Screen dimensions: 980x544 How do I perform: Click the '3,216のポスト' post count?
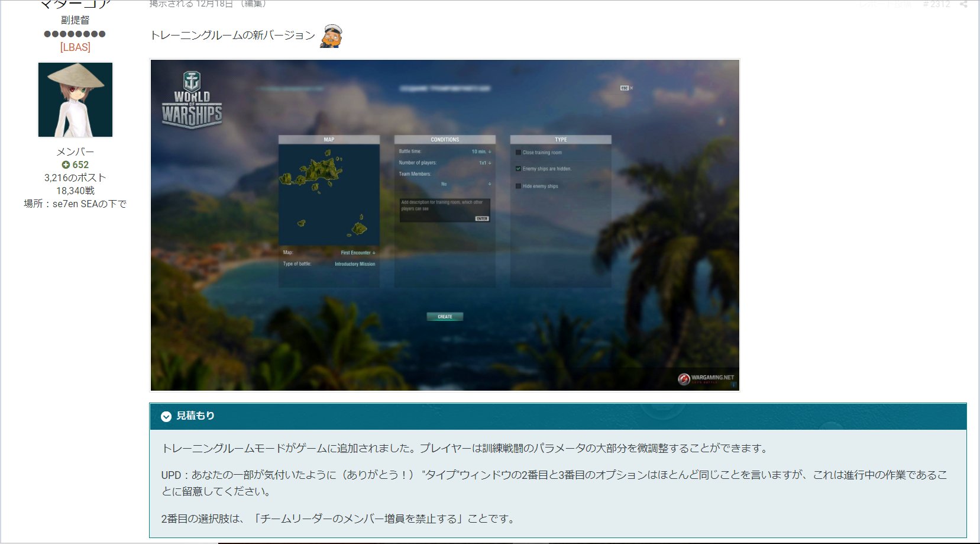tap(75, 178)
